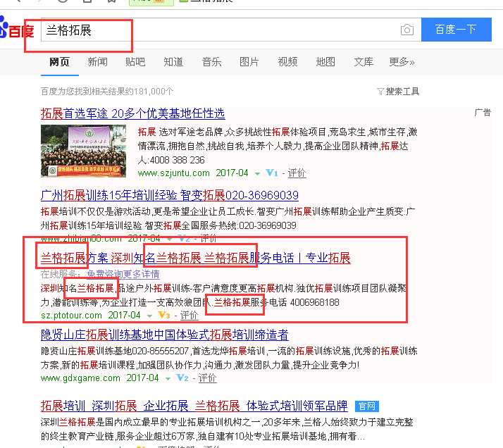Image resolution: width=503 pixels, height=448 pixels.
Task: Click the funnel icon beside 搜索工具
Action: click(380, 92)
